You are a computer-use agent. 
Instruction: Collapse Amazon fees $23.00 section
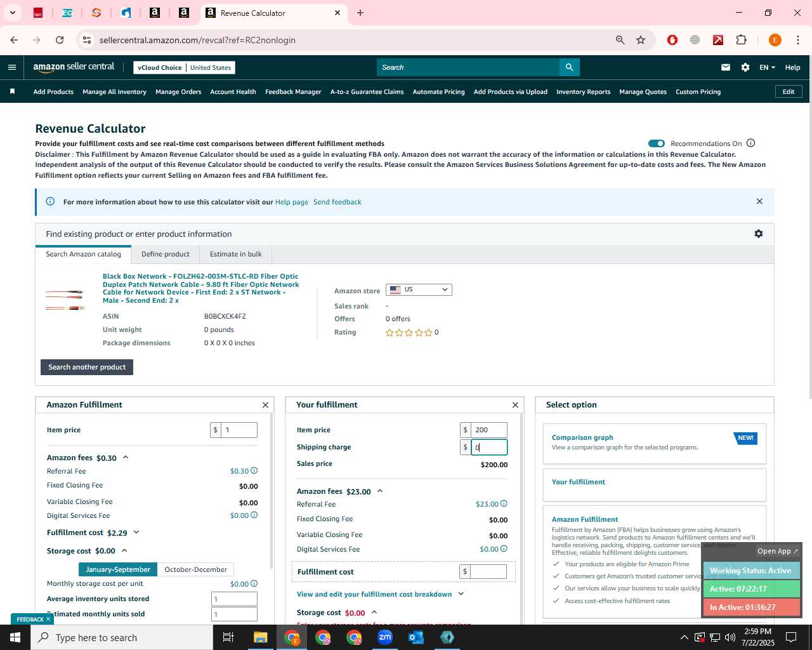coord(380,491)
